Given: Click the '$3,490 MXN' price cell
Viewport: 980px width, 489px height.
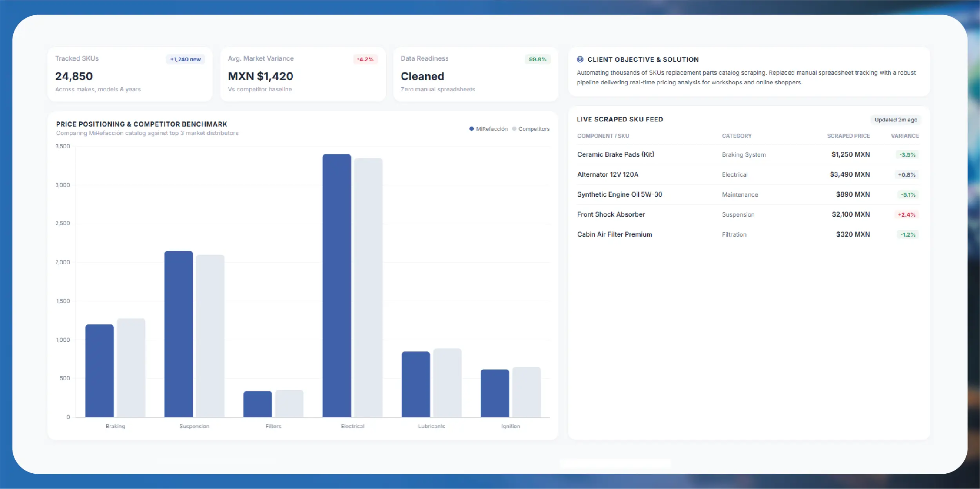Looking at the screenshot, I should tap(850, 174).
